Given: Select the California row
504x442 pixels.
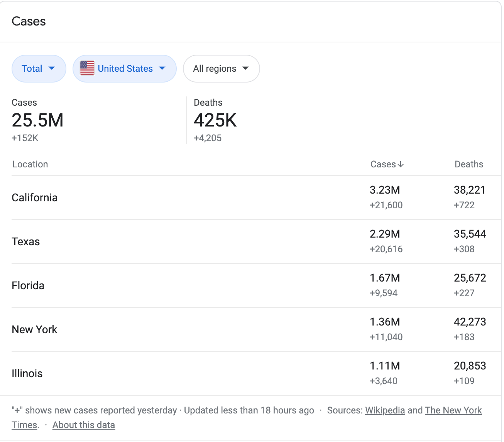Looking at the screenshot, I should click(35, 197).
